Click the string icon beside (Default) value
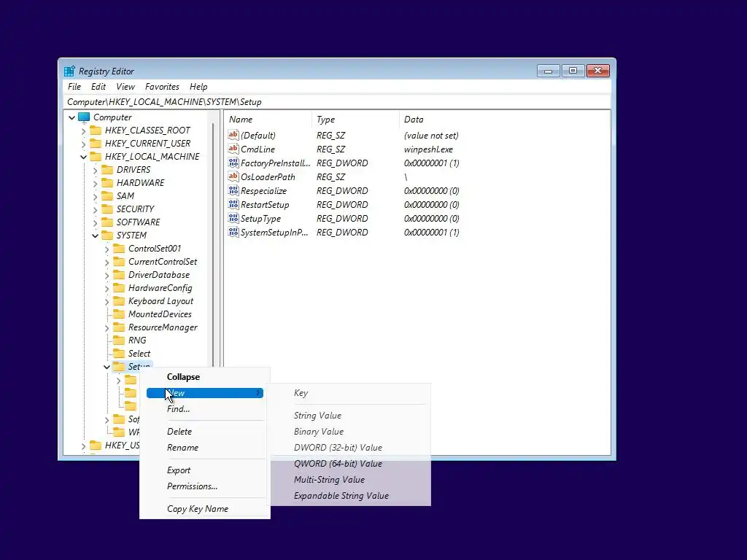 233,135
